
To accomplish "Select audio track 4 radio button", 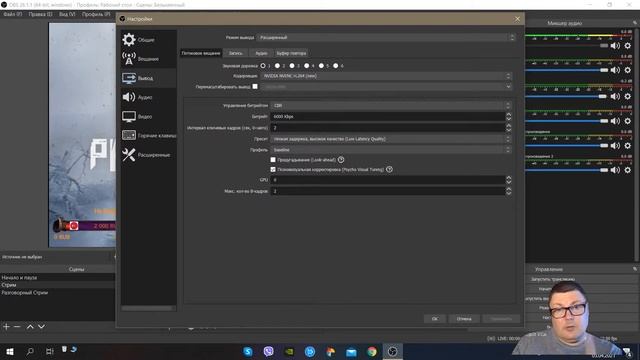I will click(307, 65).
